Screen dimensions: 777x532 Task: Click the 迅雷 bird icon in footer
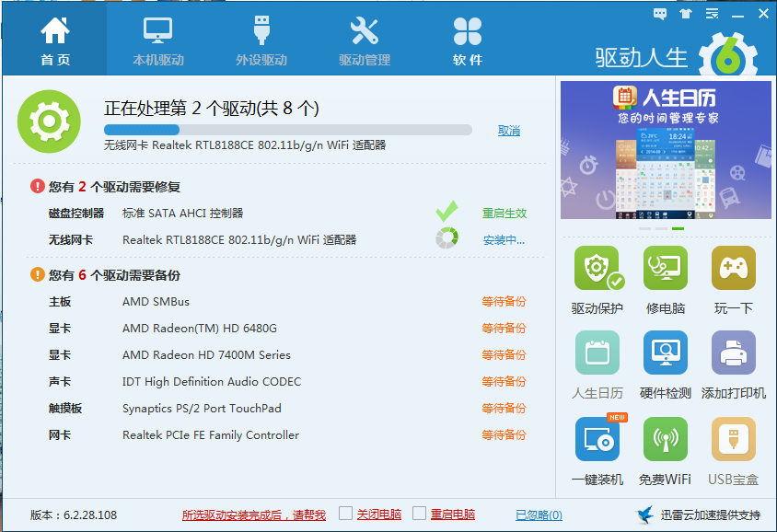tap(644, 515)
